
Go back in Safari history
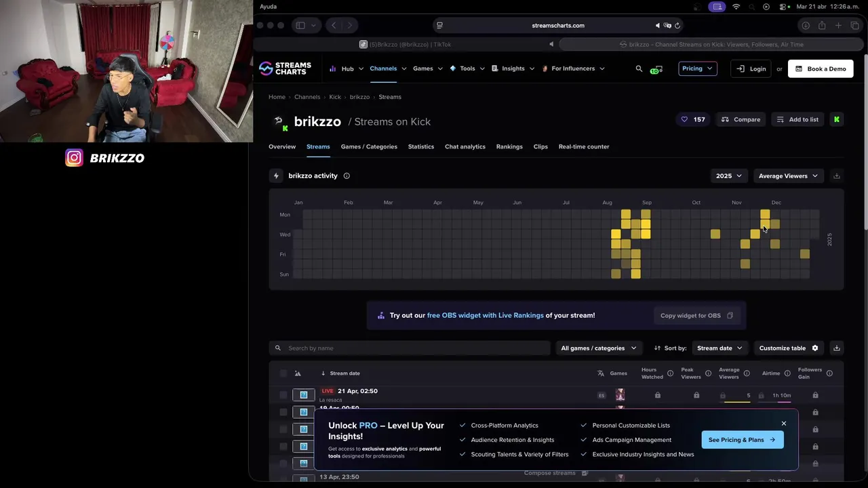tap(334, 26)
